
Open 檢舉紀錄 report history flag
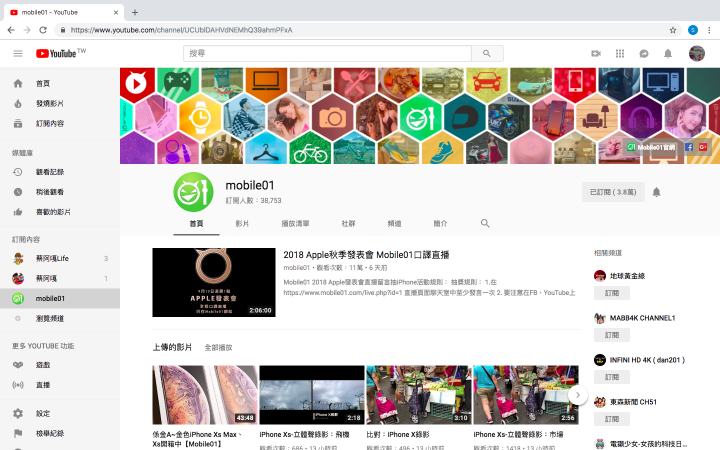(60, 433)
